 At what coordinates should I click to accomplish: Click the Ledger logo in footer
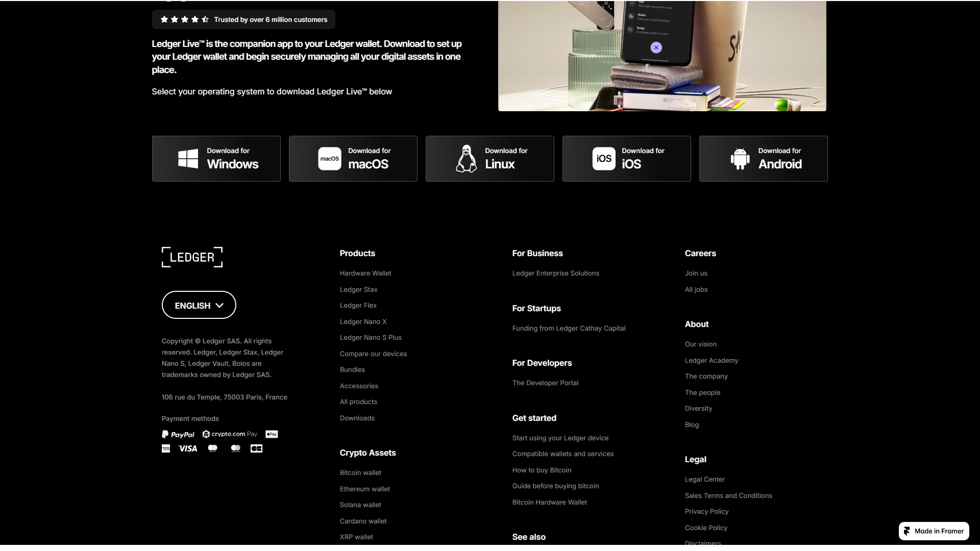coord(192,257)
